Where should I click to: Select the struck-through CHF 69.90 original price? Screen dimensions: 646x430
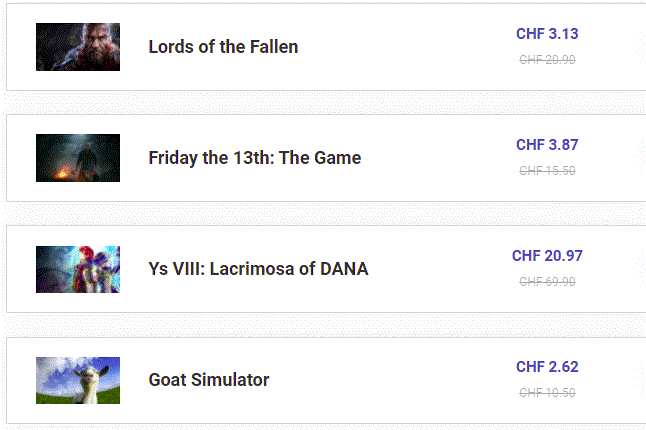pyautogui.click(x=547, y=282)
